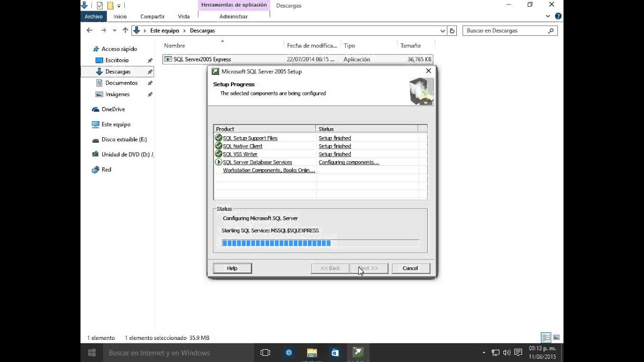The height and width of the screenshot is (362, 644).
Task: Click SQL Setup taskbar icon
Action: point(358,353)
